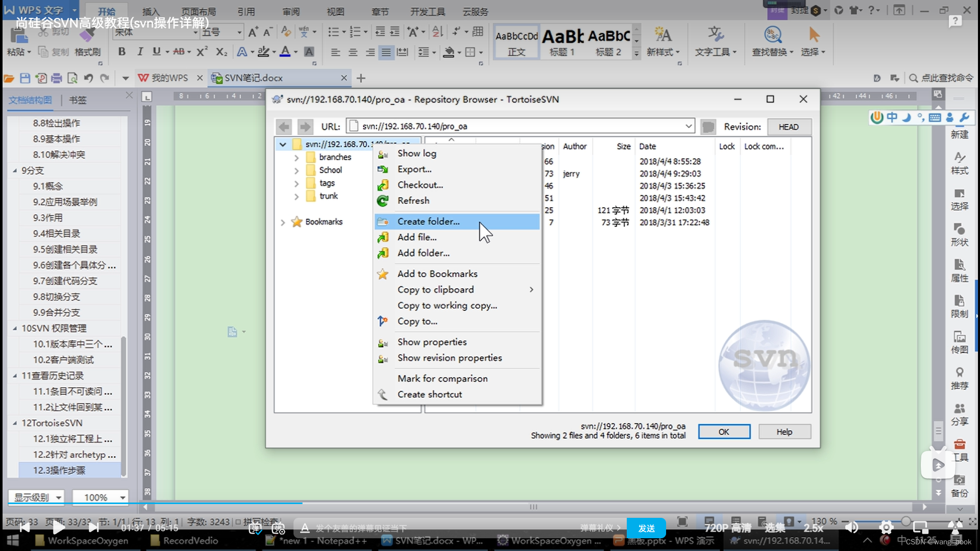Click the SVN Repository Browser icon
980x551 pixels.
tap(279, 99)
